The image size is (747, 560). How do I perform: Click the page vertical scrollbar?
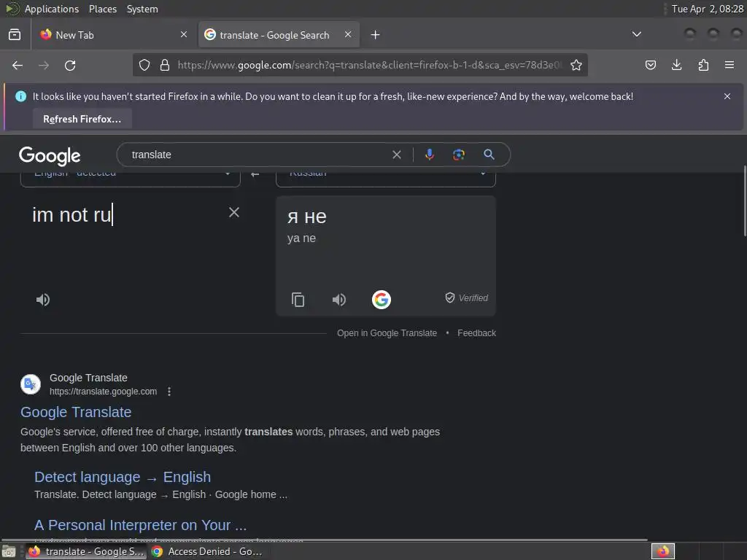coord(744,201)
